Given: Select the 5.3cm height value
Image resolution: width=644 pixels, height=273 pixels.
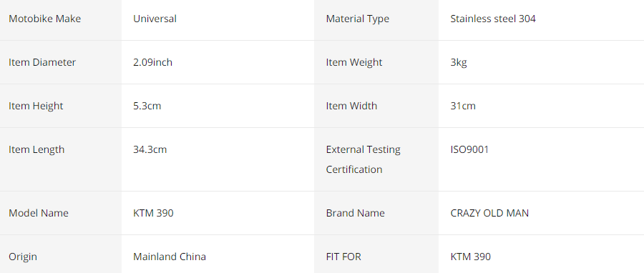Looking at the screenshot, I should coord(147,106).
